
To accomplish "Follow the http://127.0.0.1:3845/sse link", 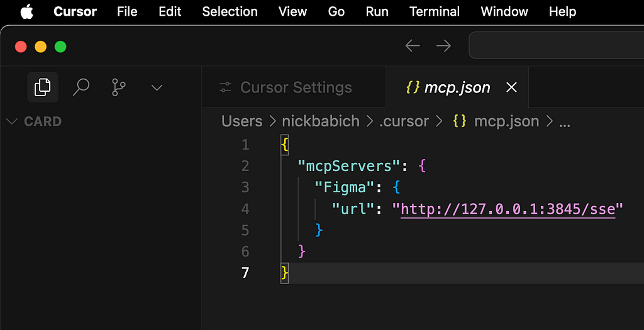I will [x=508, y=209].
